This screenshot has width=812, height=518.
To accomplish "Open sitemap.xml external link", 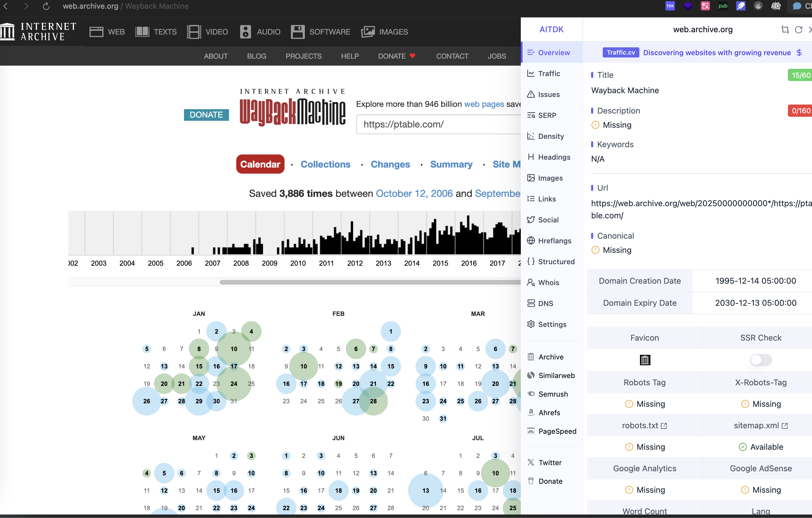I will point(760,425).
